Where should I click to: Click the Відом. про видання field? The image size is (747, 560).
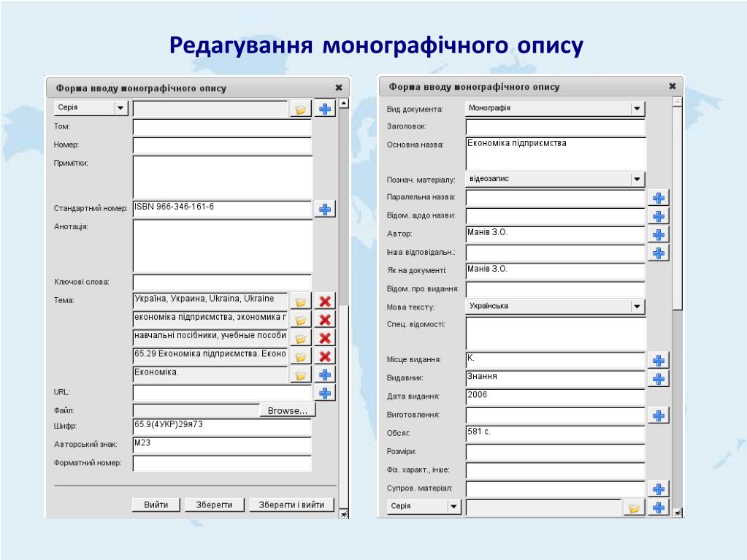tap(556, 290)
